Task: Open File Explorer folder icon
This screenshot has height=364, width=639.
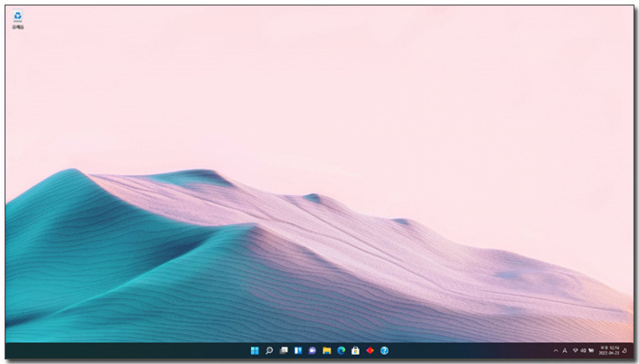Action: (327, 350)
